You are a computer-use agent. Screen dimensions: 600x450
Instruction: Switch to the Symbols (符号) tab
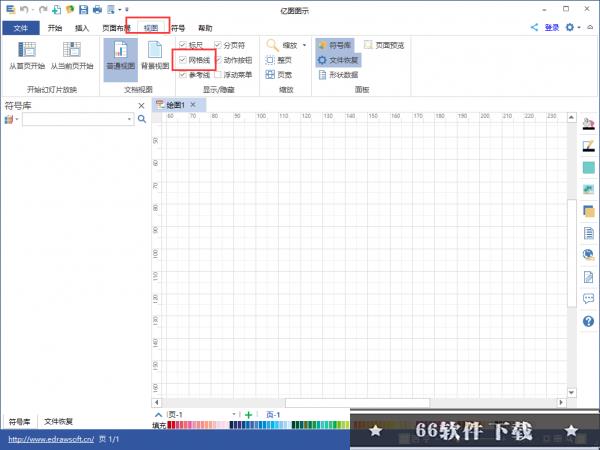point(178,28)
